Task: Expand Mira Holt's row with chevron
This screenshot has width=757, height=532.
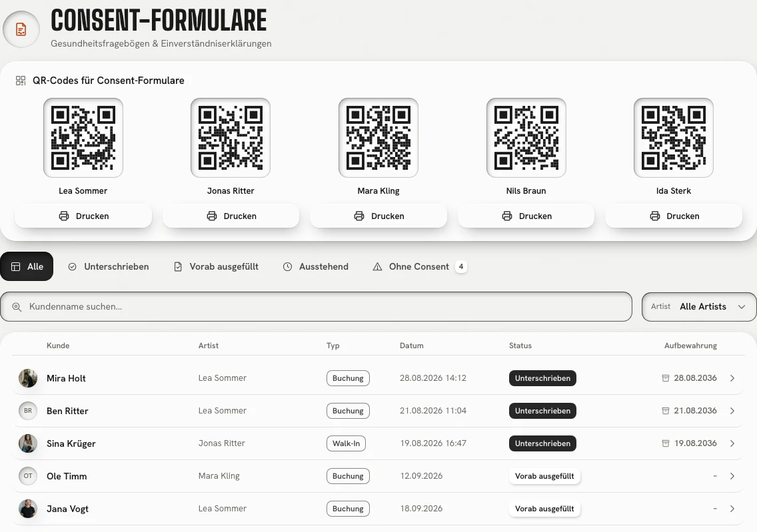Action: [x=732, y=378]
